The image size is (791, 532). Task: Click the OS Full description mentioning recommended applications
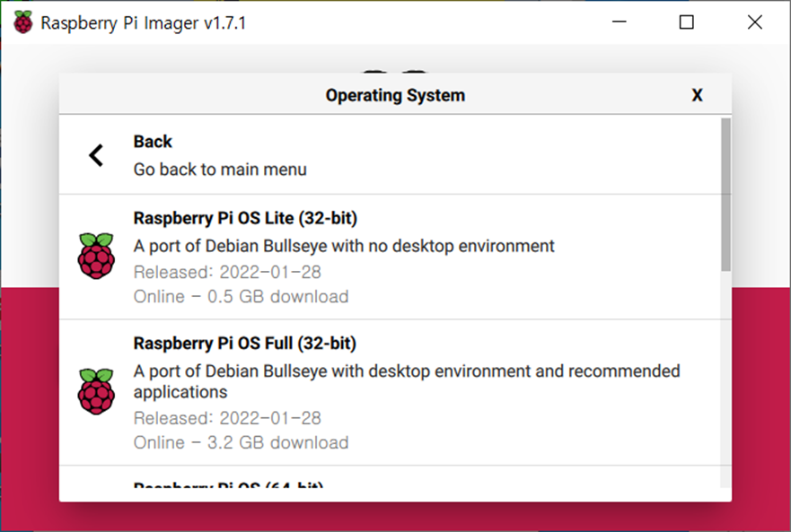[407, 381]
